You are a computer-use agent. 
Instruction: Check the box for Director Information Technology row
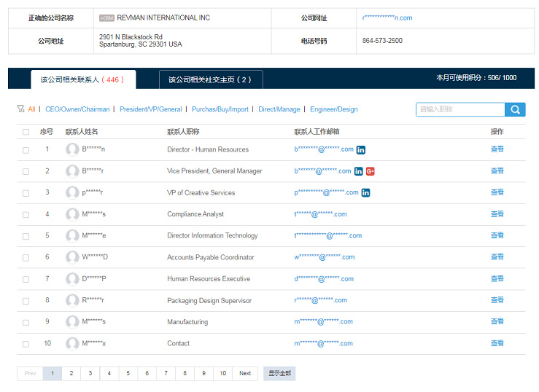tap(26, 237)
